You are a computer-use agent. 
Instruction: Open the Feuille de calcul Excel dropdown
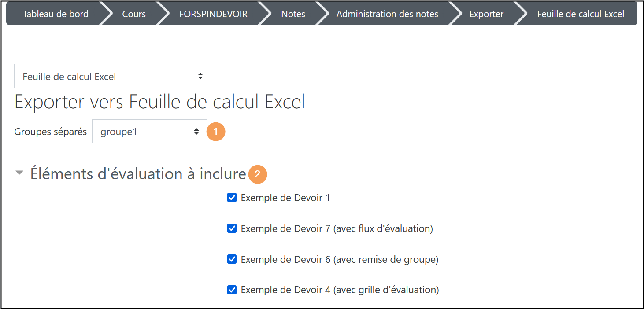coord(113,76)
